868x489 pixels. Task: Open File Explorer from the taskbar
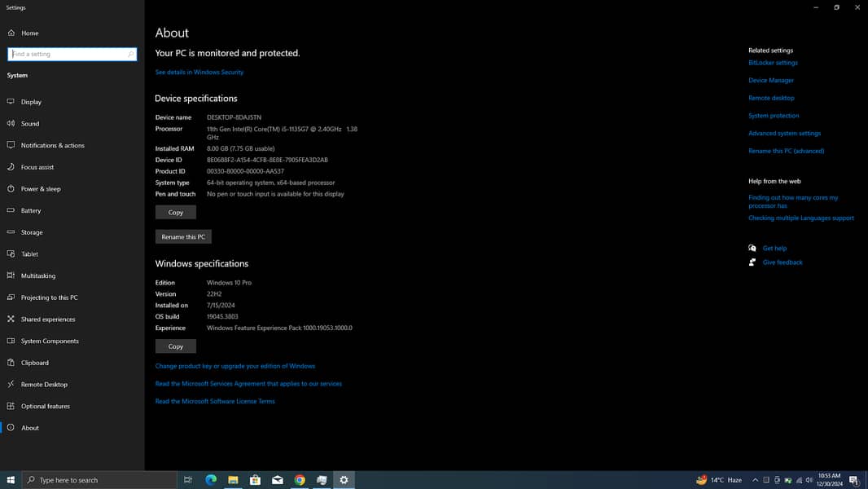pyautogui.click(x=233, y=480)
